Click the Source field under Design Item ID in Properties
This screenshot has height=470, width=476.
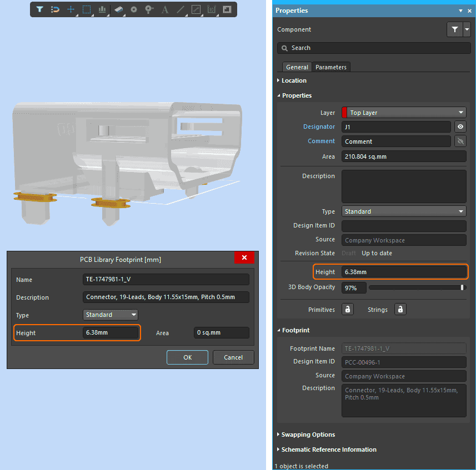coord(404,240)
